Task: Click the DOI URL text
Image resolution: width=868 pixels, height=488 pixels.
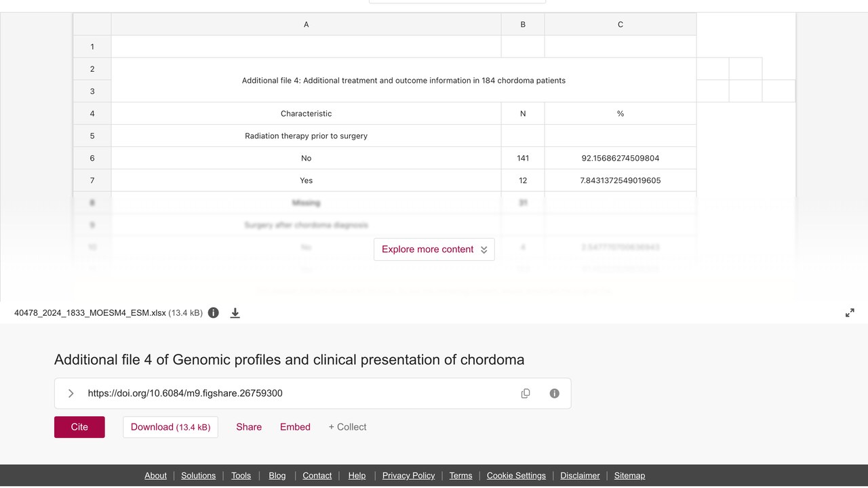Action: 185,393
